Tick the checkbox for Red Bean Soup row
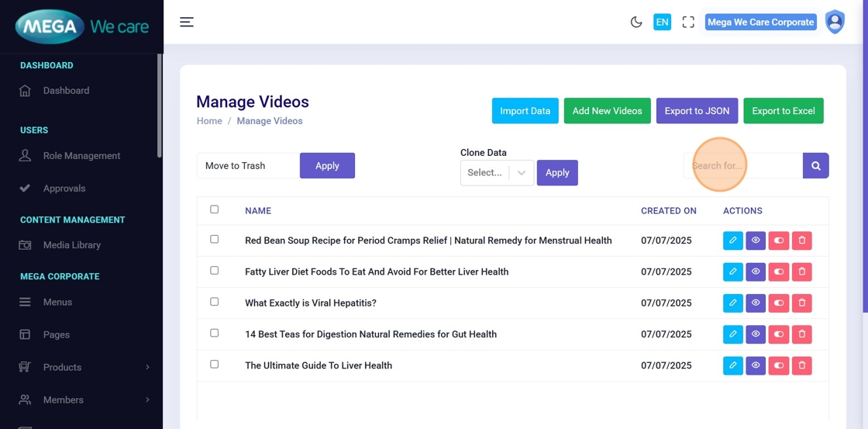Screen dimensions: 868x429 (215, 240)
